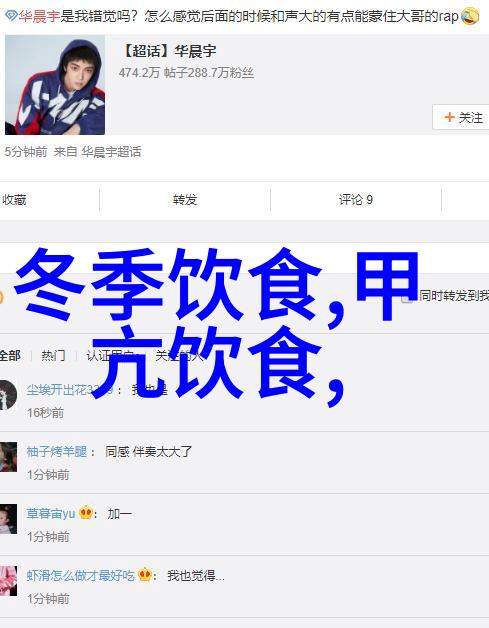
Task: Click the diamond topic icon before 华晨宇
Action: (11, 16)
